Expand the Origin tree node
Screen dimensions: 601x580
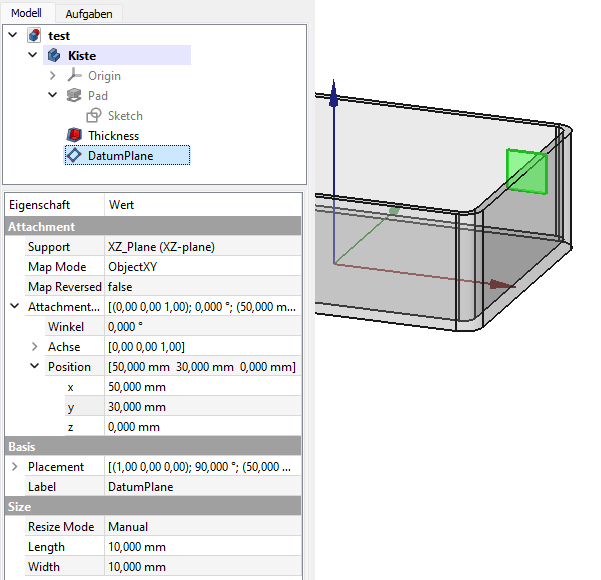(53, 76)
